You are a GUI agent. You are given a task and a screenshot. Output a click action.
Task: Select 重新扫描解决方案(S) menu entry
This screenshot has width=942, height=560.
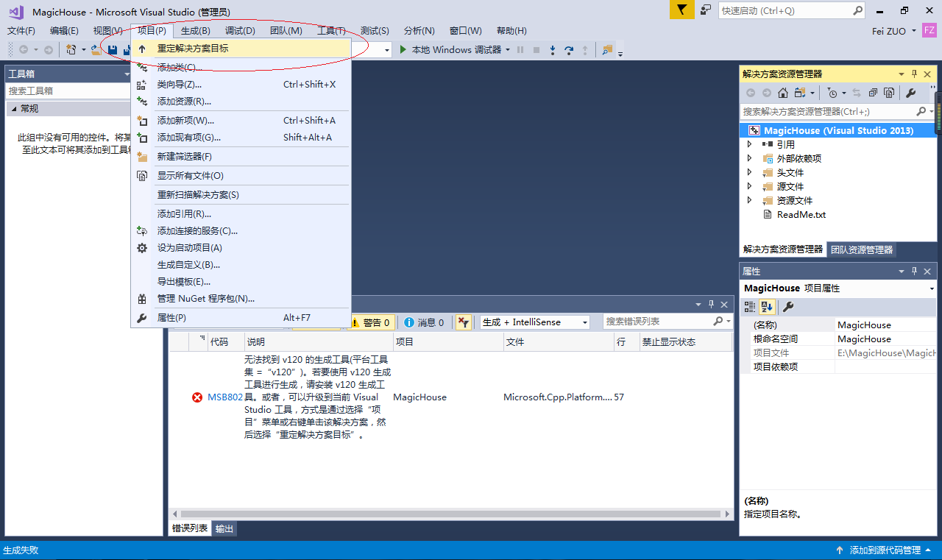(x=241, y=195)
